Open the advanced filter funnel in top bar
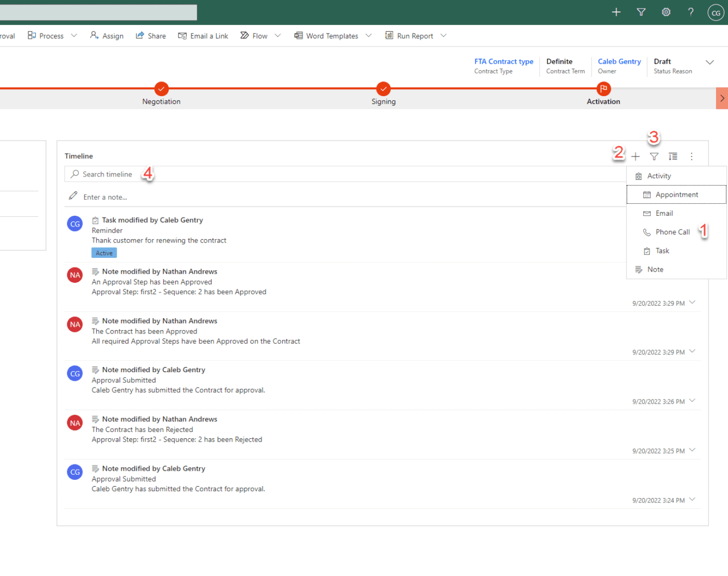Viewport: 728px width, 576px height. coord(641,12)
